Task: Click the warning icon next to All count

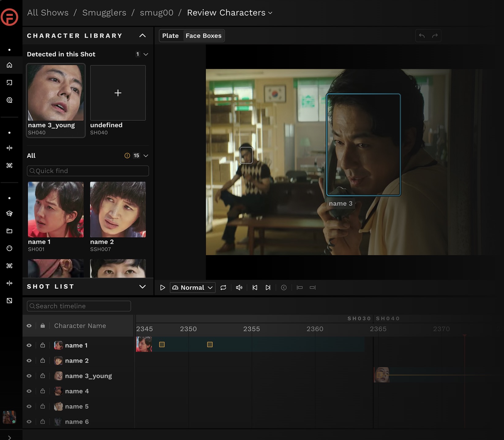Action: point(127,156)
